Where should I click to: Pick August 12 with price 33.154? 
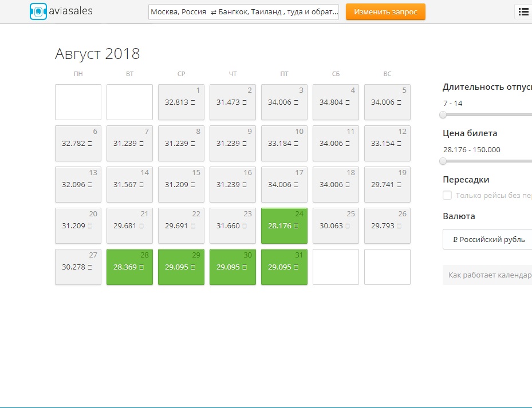(388, 144)
